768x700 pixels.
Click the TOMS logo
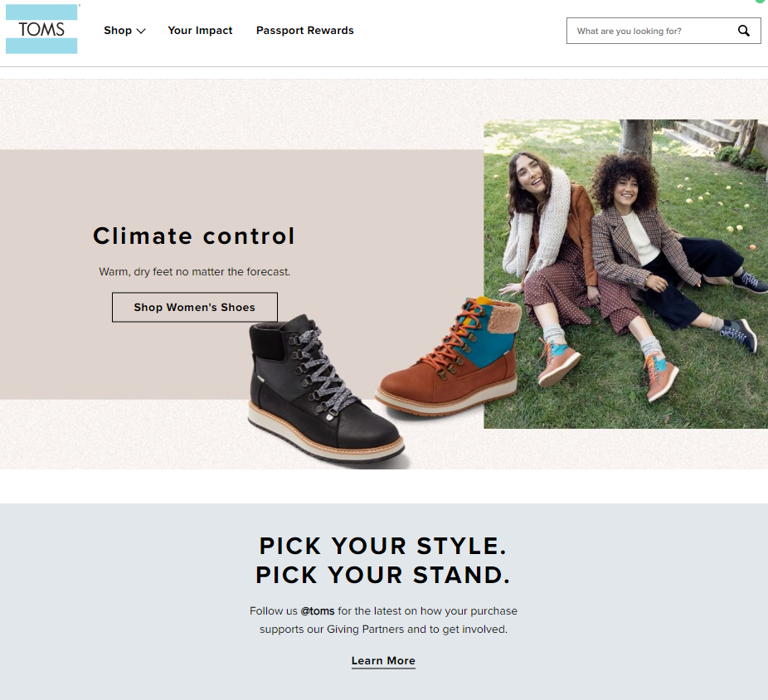pos(41,29)
